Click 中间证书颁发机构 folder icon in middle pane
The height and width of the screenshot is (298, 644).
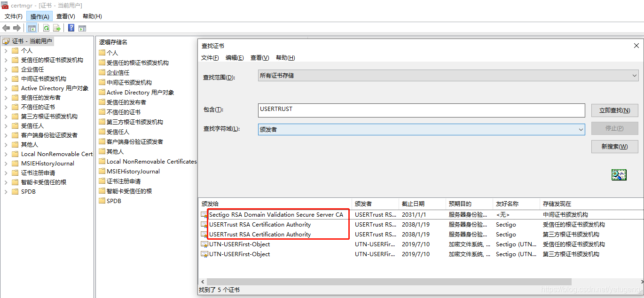pos(102,82)
